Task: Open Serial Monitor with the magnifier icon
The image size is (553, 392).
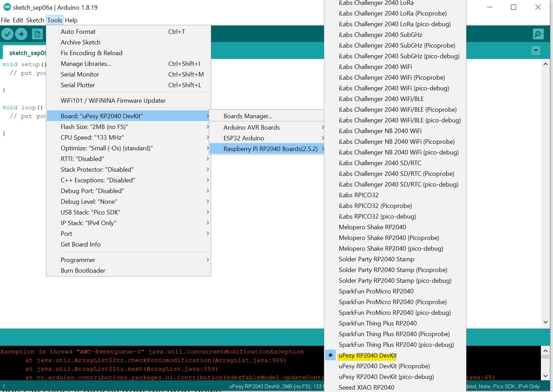Action: point(538,34)
